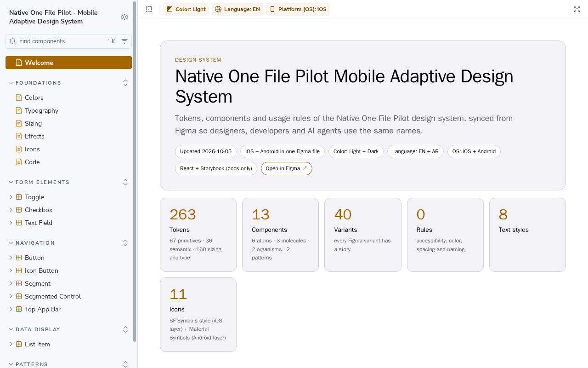The height and width of the screenshot is (368, 588).
Task: Click the Segment component grid icon
Action: point(19,283)
